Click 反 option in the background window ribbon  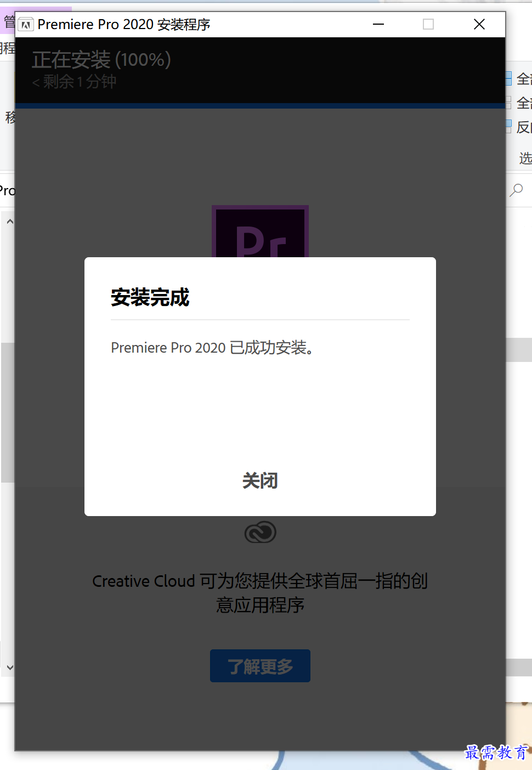[x=518, y=127]
